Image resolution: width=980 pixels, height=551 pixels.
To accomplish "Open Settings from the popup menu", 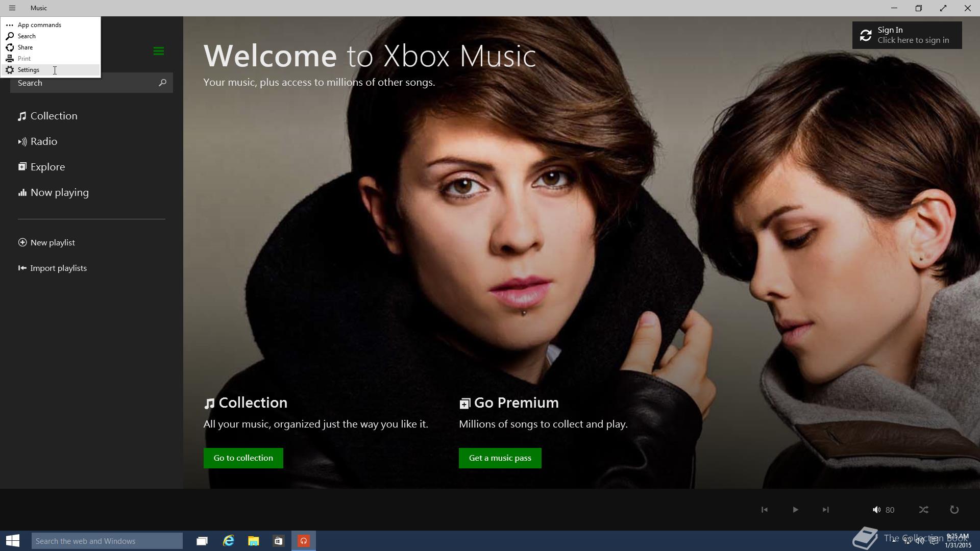I will pos(51,70).
